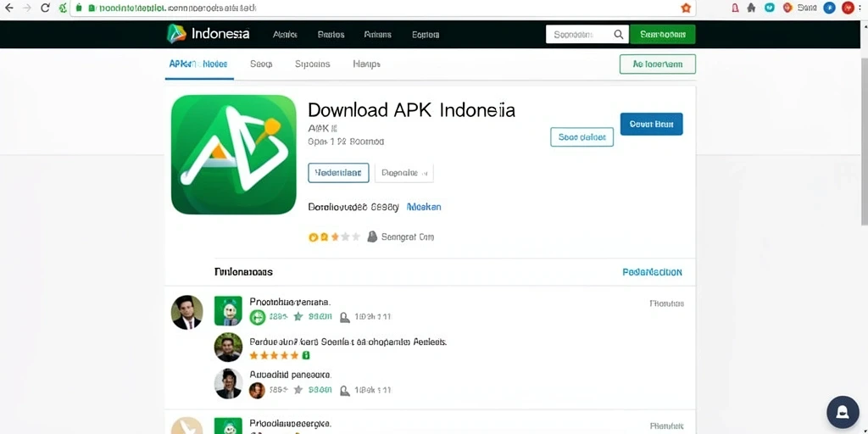
Task: Click the large green app icon
Action: (234, 154)
